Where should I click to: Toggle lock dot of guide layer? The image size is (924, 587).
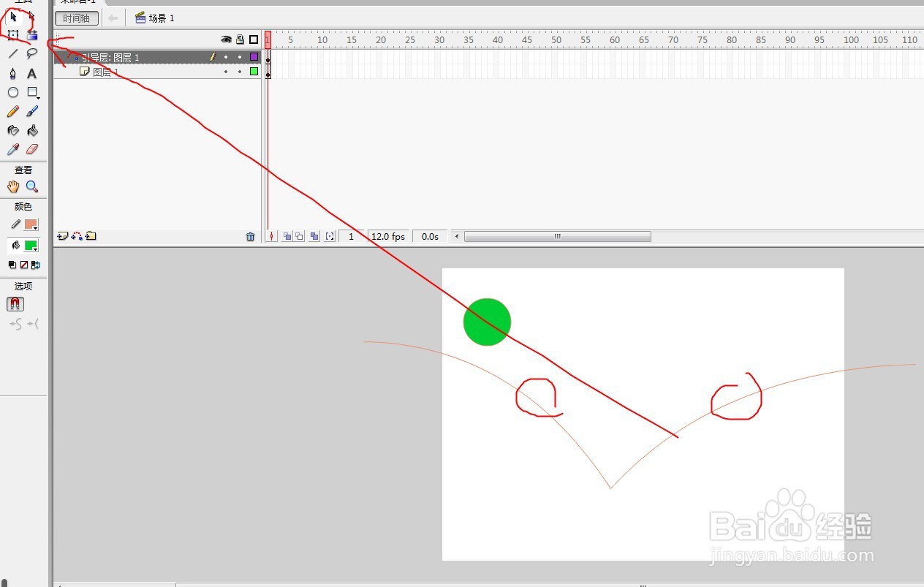(240, 57)
